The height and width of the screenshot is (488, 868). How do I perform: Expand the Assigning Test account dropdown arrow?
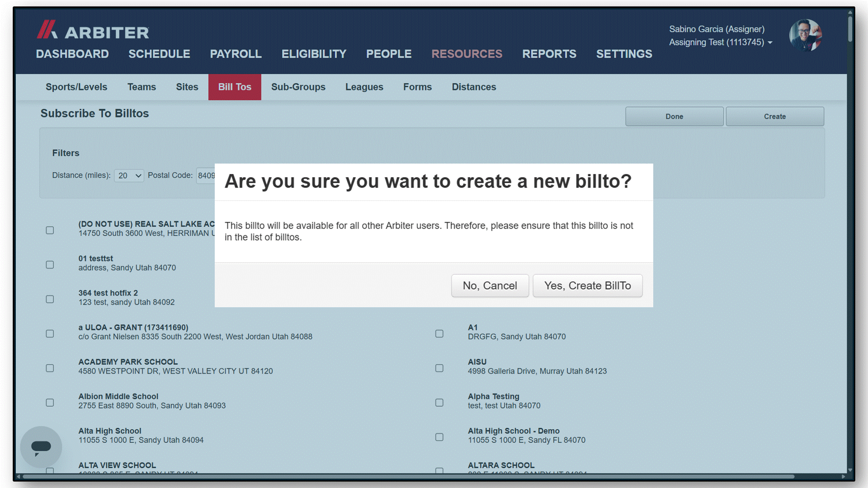(x=770, y=42)
